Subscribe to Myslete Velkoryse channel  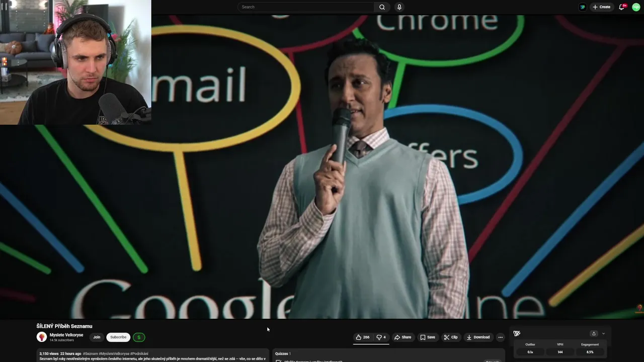(x=118, y=337)
